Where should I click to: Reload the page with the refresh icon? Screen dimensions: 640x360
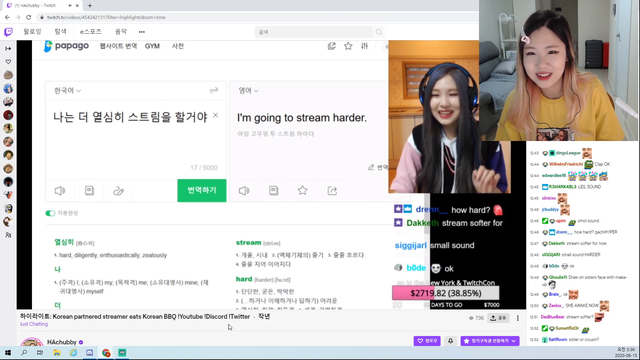(29, 17)
